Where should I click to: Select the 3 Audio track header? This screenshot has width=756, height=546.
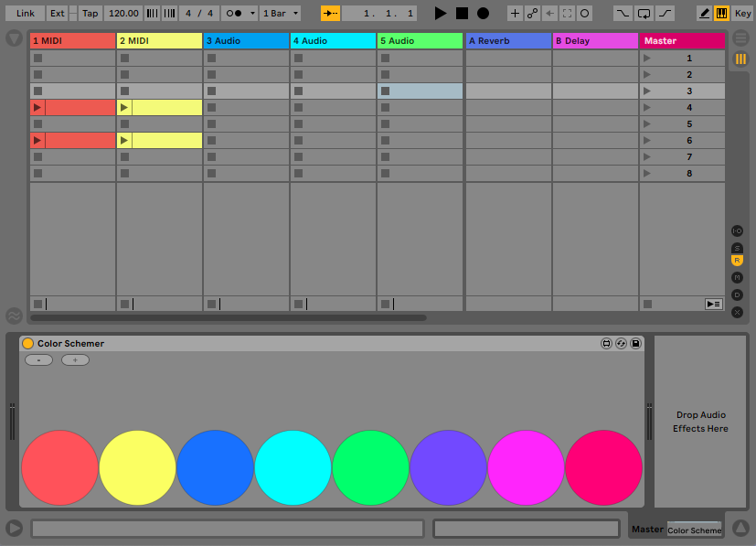point(246,41)
